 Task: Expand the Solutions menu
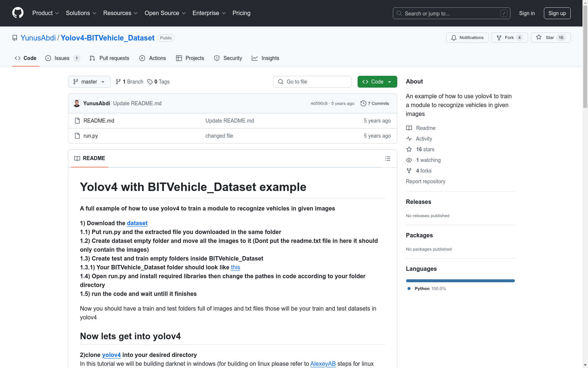tap(81, 13)
